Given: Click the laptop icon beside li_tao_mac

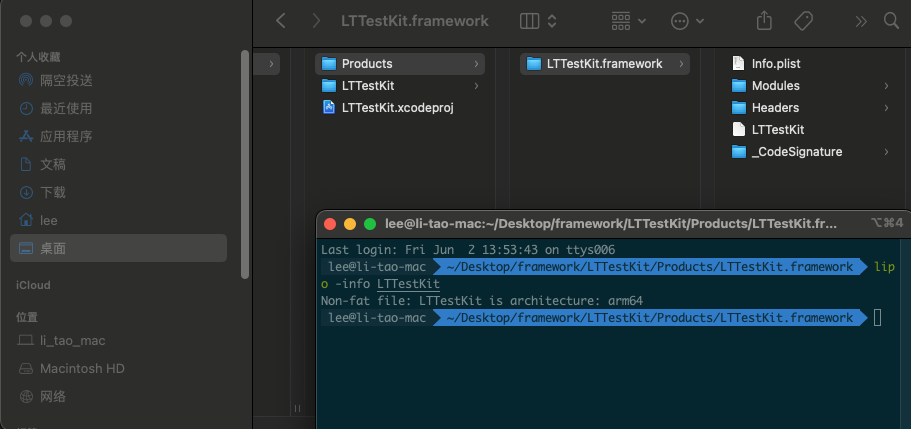Looking at the screenshot, I should 26,341.
